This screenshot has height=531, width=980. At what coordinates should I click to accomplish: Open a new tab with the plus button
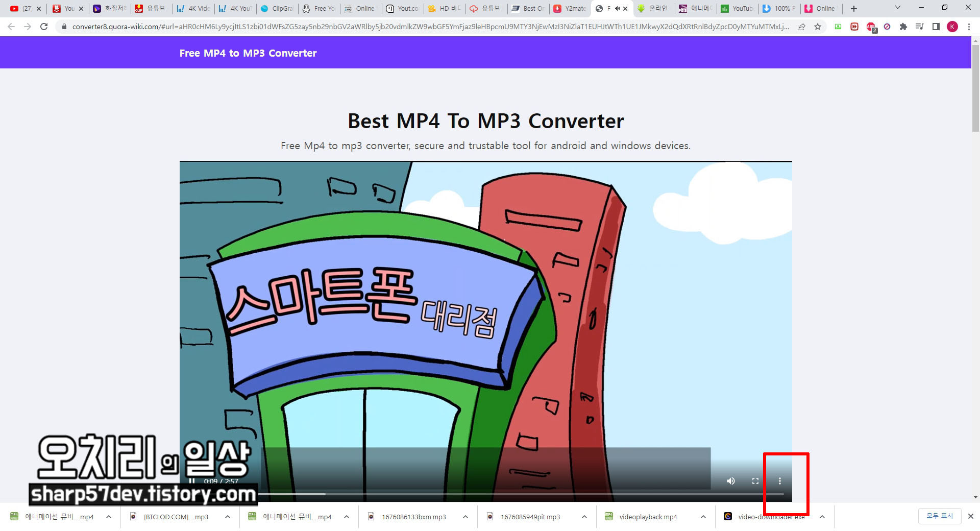tap(853, 9)
